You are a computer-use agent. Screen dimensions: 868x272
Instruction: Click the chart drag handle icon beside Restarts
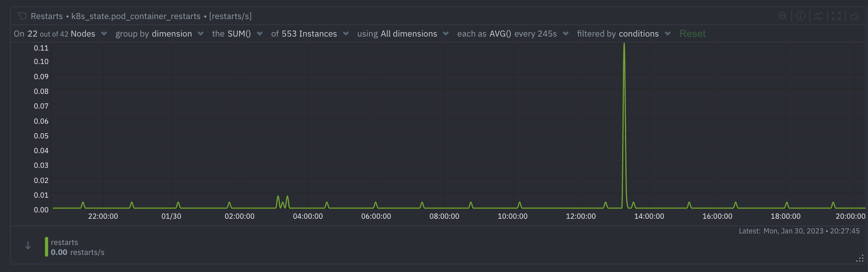[x=22, y=16]
